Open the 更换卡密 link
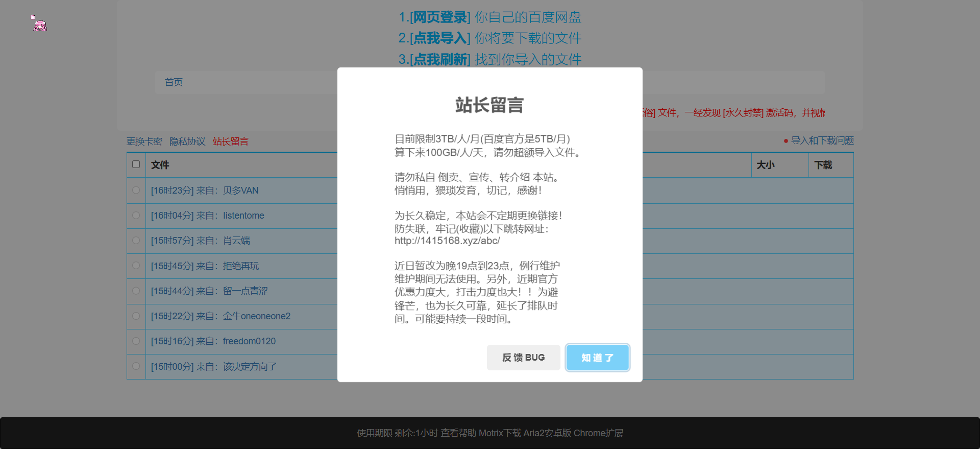This screenshot has height=449, width=980. click(x=144, y=141)
